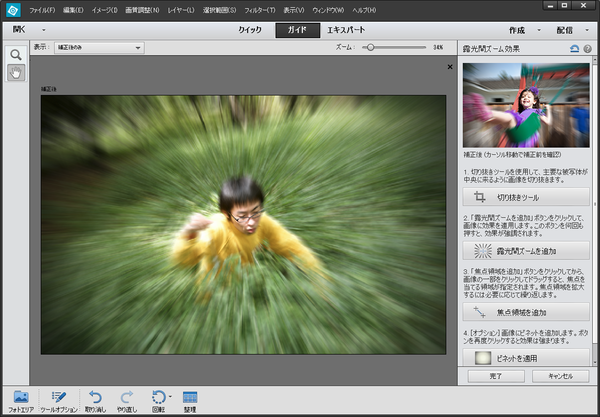Click the 露光間ズームを追加 button
The height and width of the screenshot is (417, 600).
click(526, 251)
